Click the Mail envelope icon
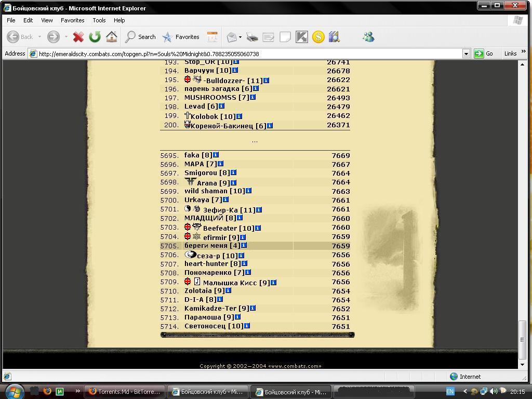 tap(232, 37)
